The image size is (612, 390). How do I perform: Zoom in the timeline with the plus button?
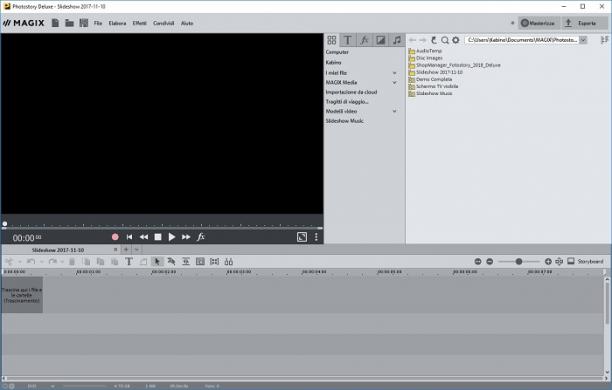[548, 262]
